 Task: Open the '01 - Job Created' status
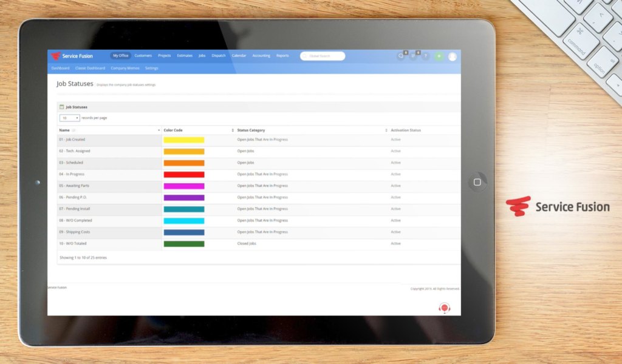[72, 140]
